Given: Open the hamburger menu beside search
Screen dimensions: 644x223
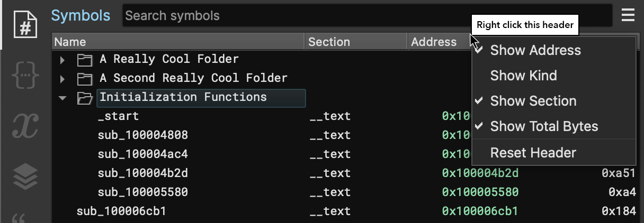Looking at the screenshot, I should 628,15.
